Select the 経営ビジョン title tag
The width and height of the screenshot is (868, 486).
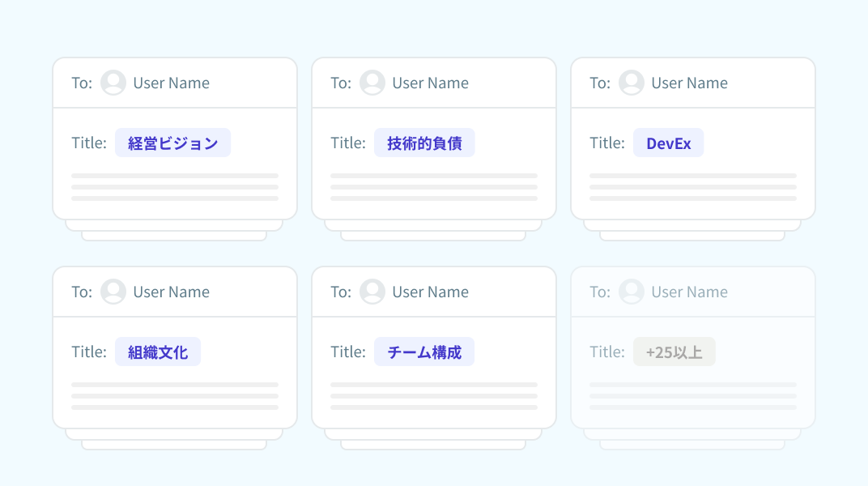pyautogui.click(x=172, y=143)
